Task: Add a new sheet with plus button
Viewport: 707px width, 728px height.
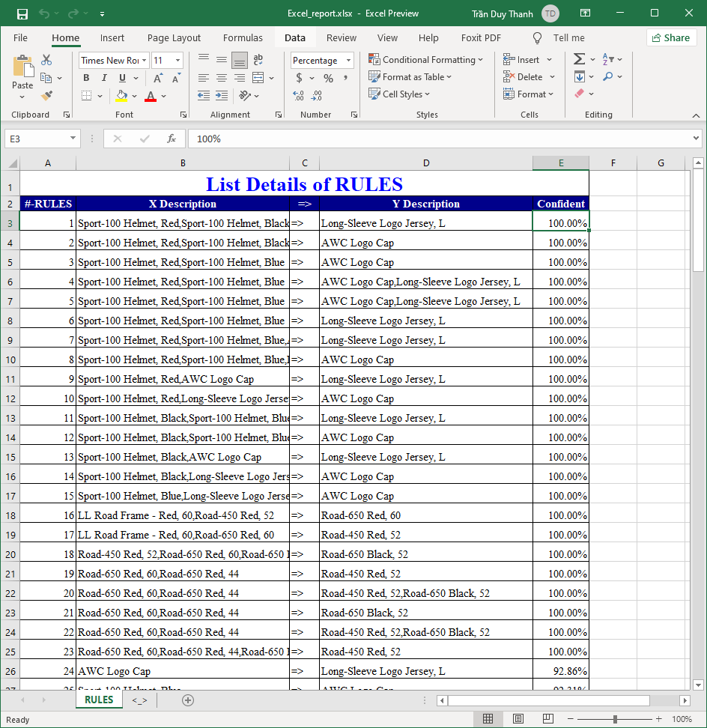Action: pyautogui.click(x=188, y=700)
